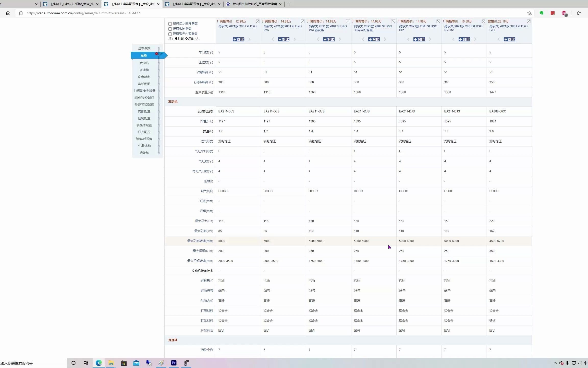Move 280TSI DSG Pro 14.98万 column left
This screenshot has width=588, height=368.
[x=408, y=39]
